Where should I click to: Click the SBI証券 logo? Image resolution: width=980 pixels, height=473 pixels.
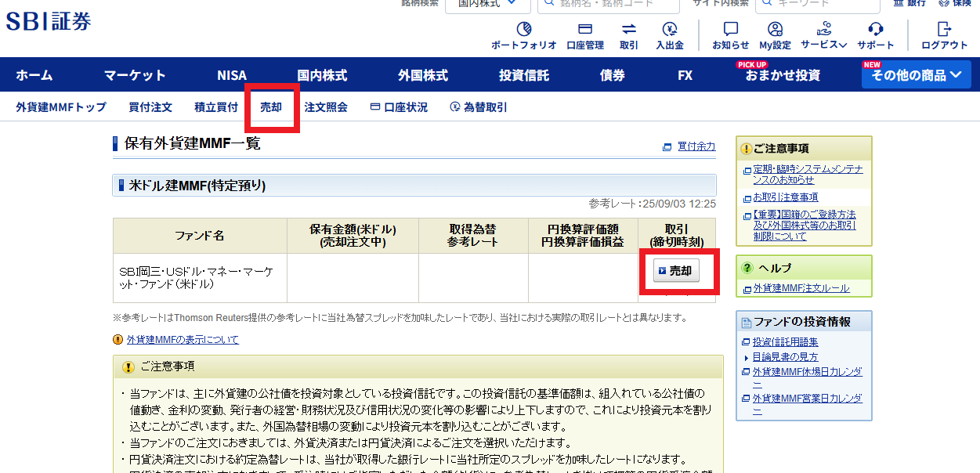(49, 22)
